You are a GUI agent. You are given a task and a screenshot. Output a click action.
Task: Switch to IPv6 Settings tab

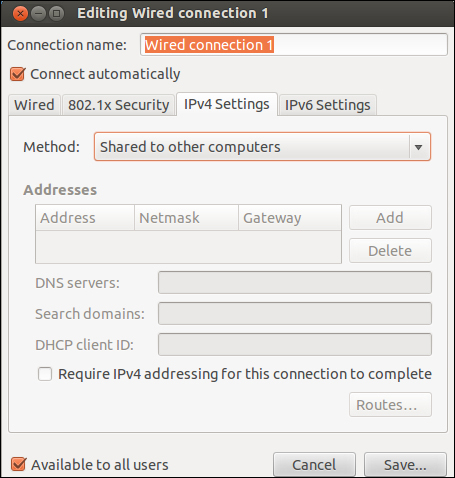[327, 105]
